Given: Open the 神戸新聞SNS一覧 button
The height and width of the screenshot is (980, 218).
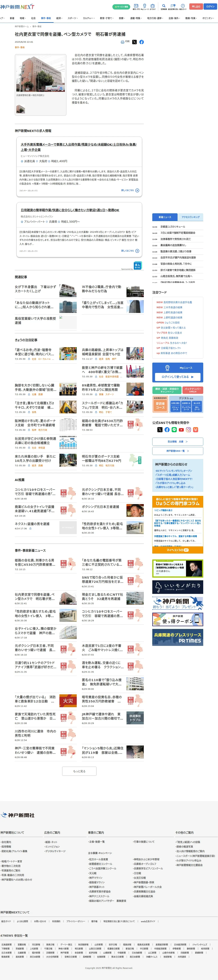Looking at the screenshot, I should (x=178, y=451).
